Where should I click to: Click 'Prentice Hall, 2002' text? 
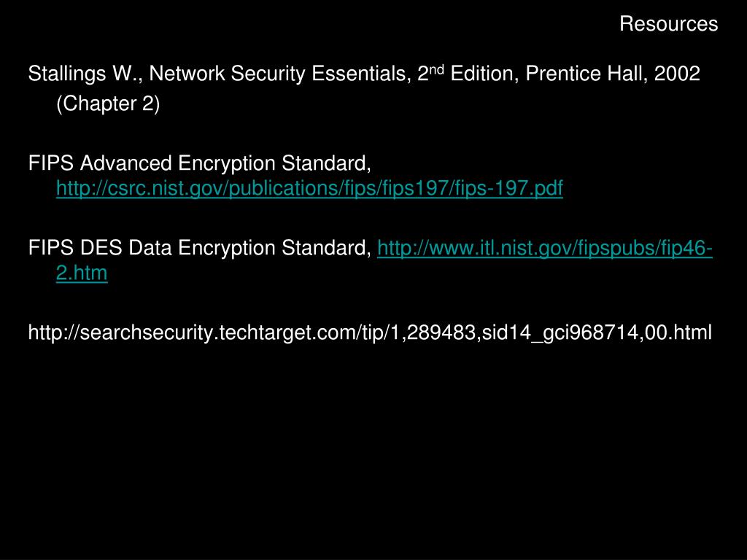point(613,74)
